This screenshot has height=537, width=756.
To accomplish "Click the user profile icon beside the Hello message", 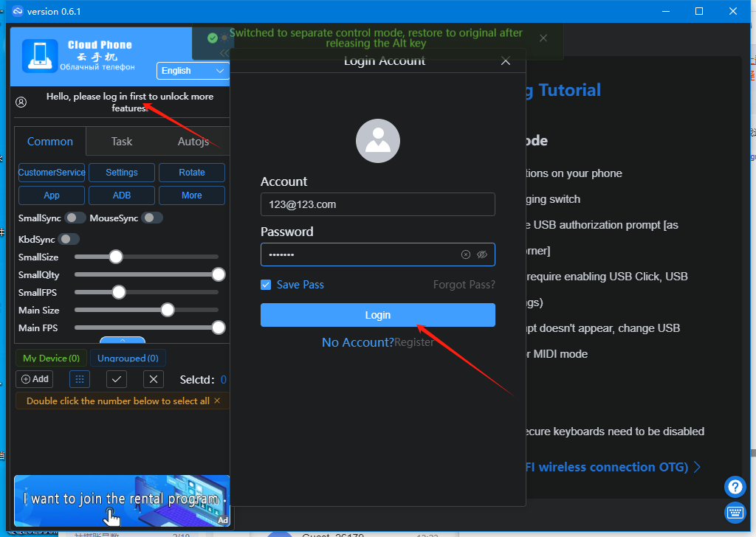I will click(21, 102).
